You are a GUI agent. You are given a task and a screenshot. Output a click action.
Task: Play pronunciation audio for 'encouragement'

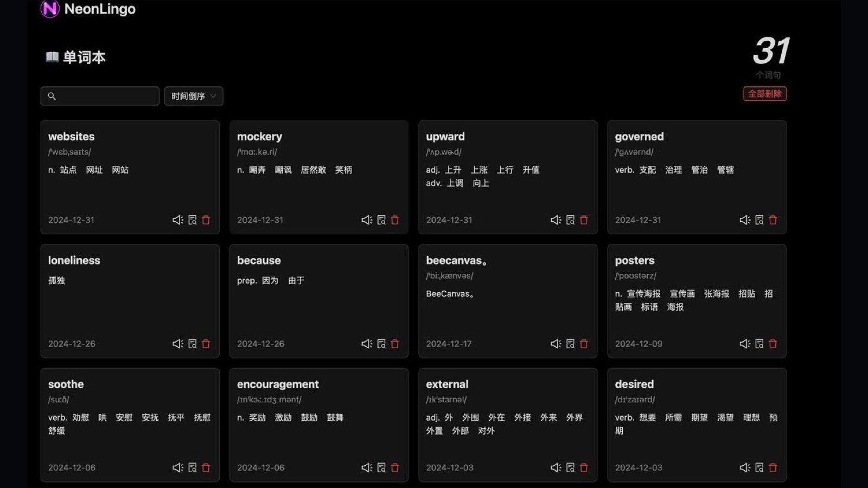[x=367, y=467]
